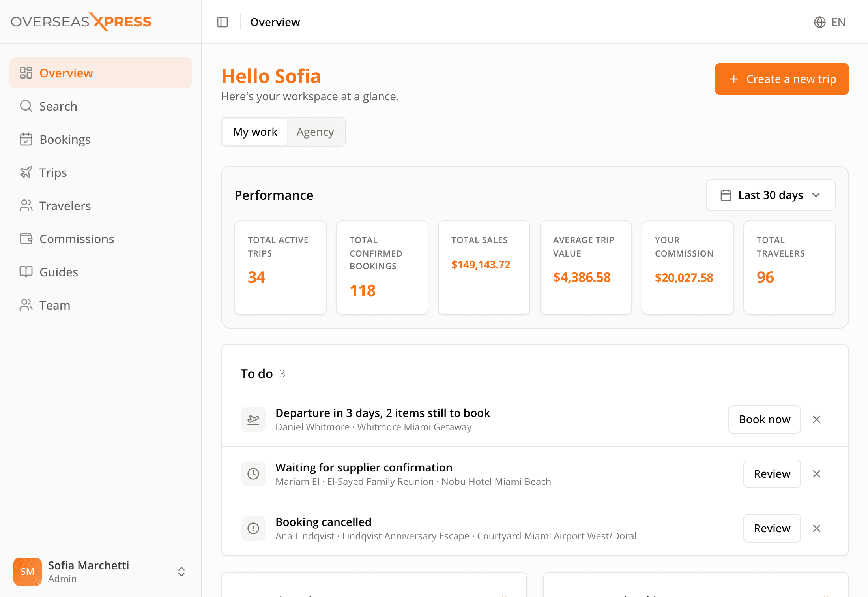868x597 pixels.
Task: Click Book now for Whitmore Miami Getaway
Action: [x=764, y=419]
